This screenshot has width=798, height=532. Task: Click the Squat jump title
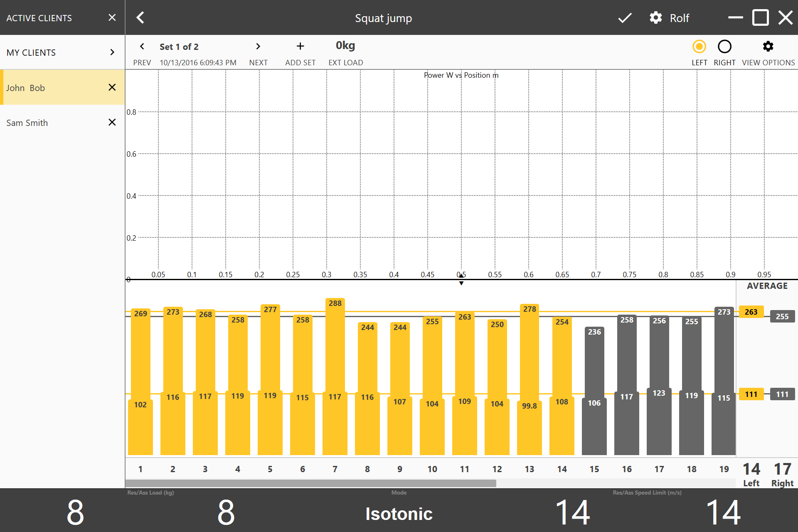383,18
